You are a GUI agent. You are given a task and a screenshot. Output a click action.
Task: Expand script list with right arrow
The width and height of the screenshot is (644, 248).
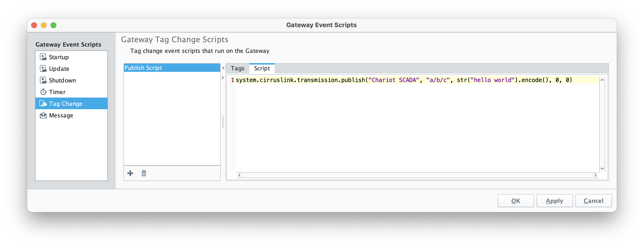223,78
